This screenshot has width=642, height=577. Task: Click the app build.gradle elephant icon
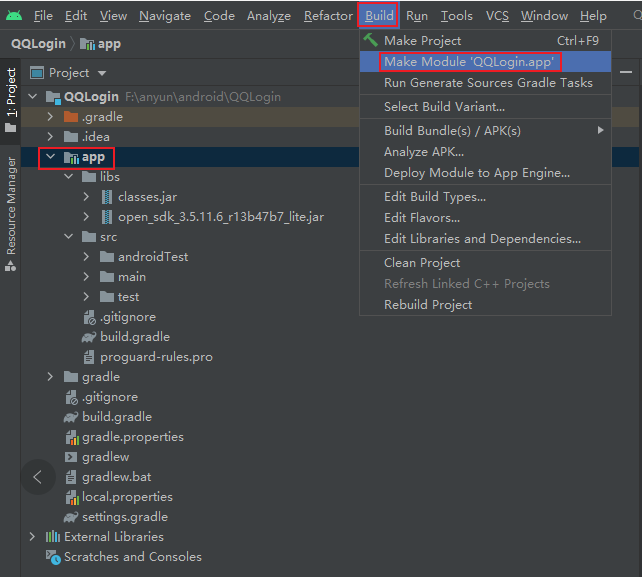89,337
